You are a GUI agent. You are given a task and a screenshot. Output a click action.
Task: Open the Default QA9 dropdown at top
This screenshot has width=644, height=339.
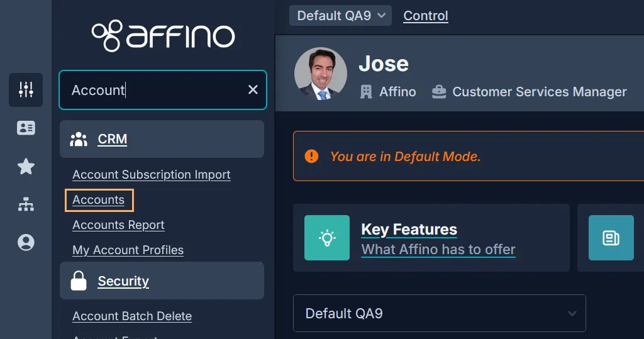click(x=340, y=16)
